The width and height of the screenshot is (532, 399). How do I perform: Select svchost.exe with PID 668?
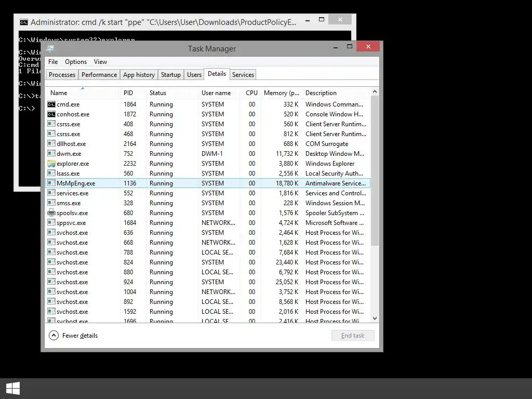tap(208, 243)
